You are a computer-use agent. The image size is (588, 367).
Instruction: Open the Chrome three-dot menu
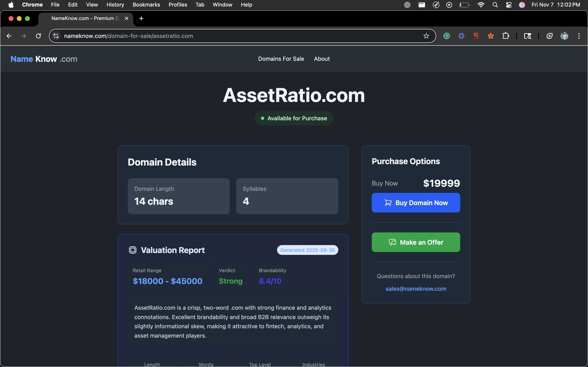[579, 36]
